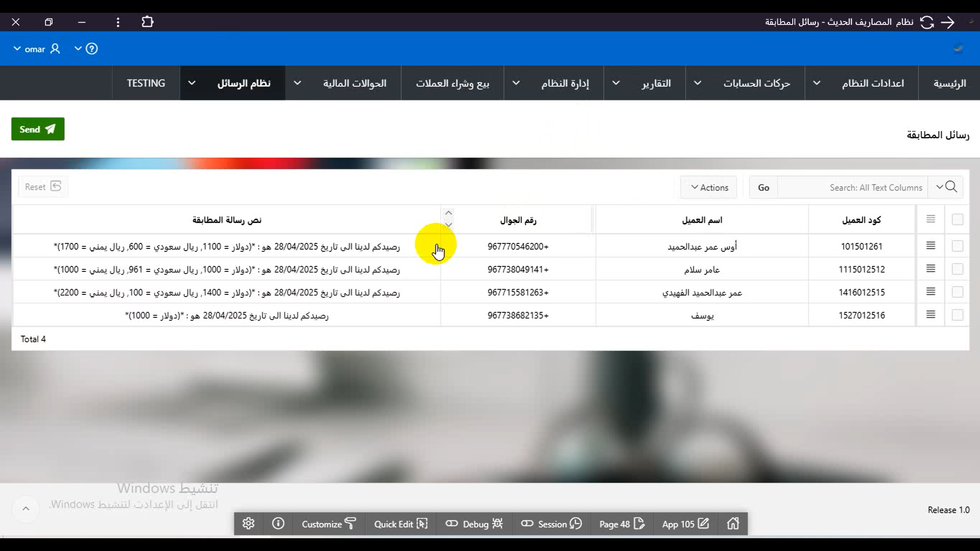Click the Total 4 footer text

point(33,339)
